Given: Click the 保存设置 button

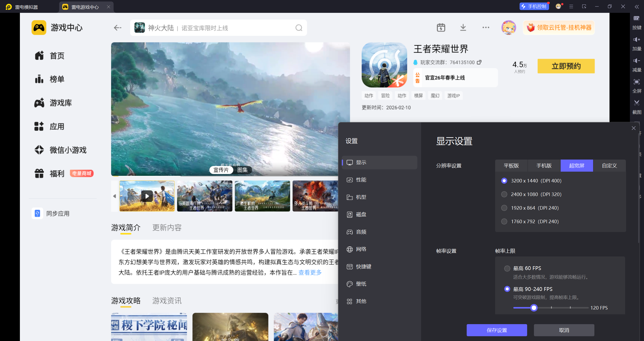Looking at the screenshot, I should 496,330.
